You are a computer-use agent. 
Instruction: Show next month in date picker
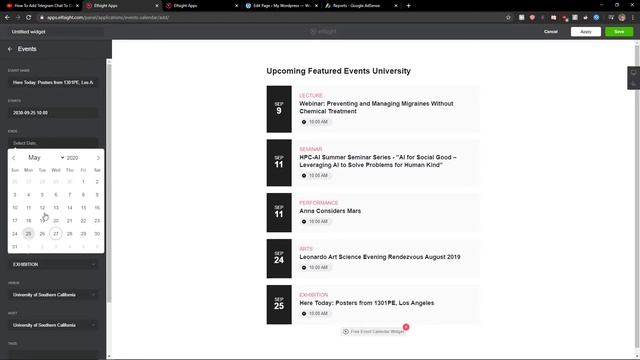point(98,158)
